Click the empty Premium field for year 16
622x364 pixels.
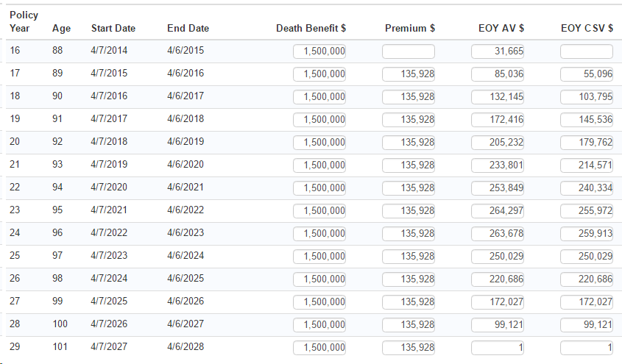(409, 51)
